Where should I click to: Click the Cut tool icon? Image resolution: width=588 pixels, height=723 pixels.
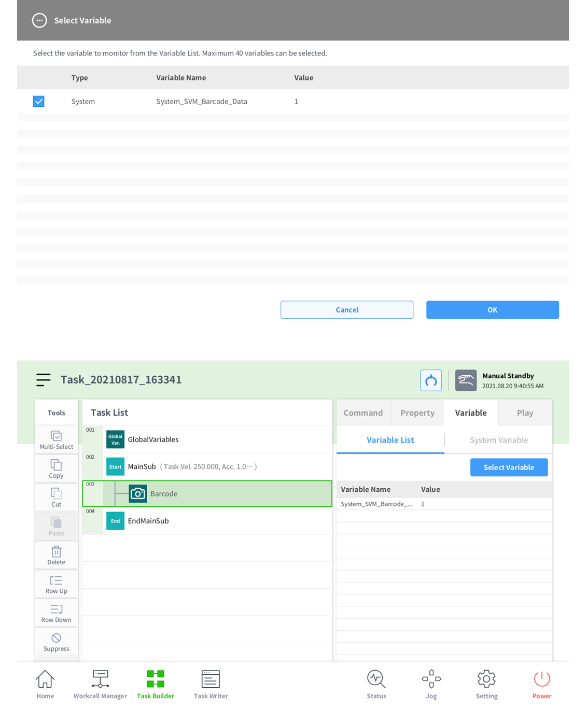(x=57, y=498)
